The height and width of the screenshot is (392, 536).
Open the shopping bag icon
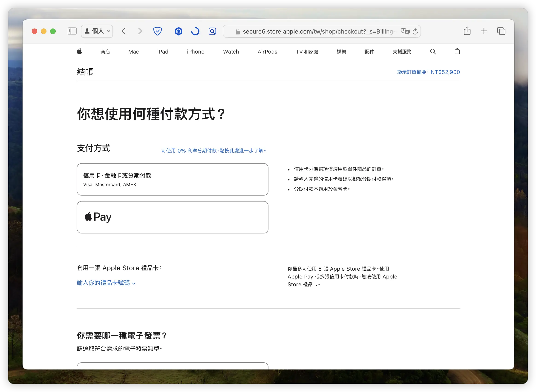[x=457, y=51]
